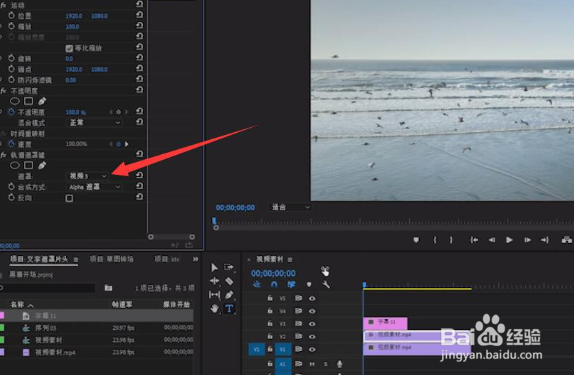
Task: Hide track V3 with eye icon
Action: 312,324
